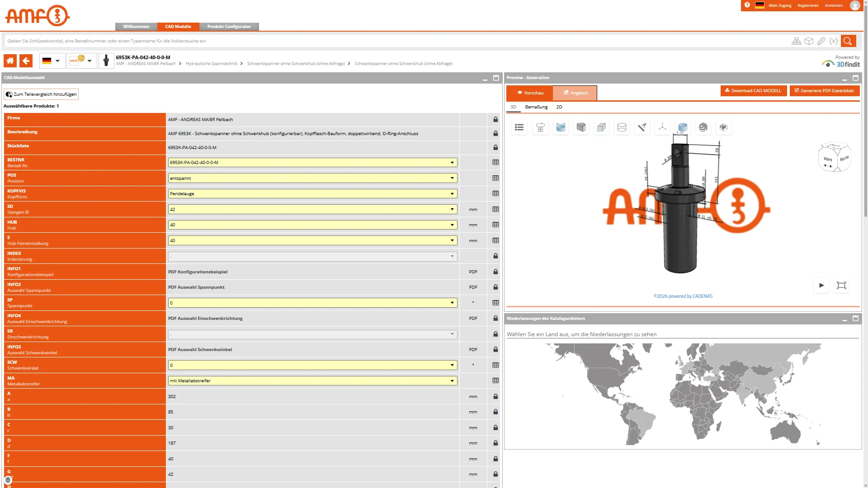Screen dimensions: 868x488
Task: Click the lock icon in row D
Action: pos(495,443)
